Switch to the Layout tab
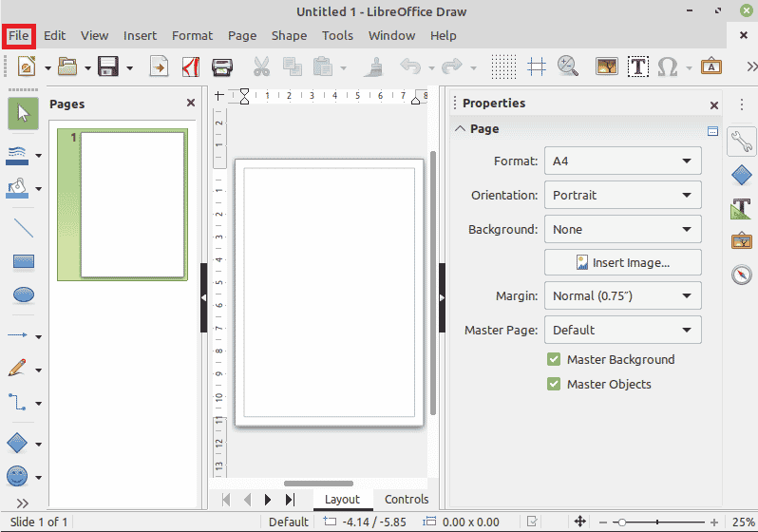Screen dimensions: 758x532 pos(342,499)
